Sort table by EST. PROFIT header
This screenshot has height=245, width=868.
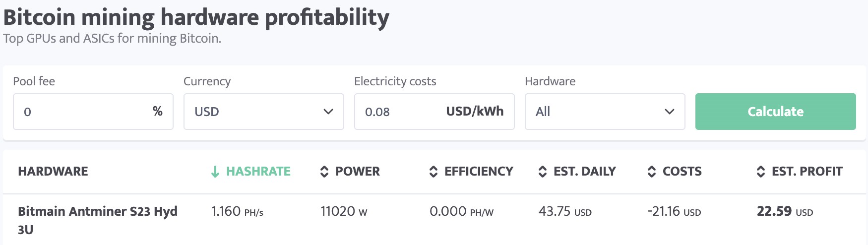coord(807,172)
